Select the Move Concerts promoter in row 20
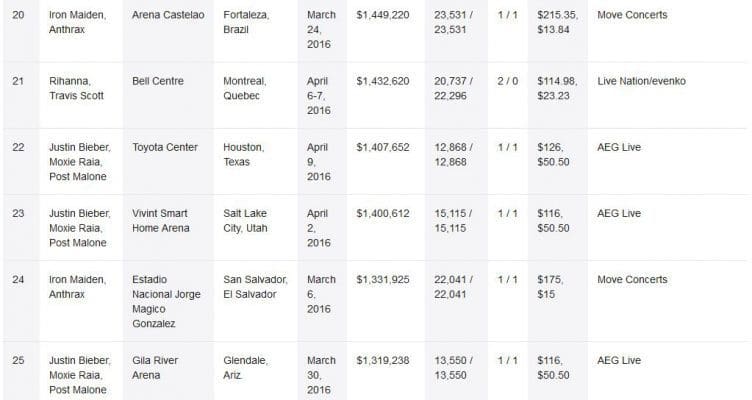Image resolution: width=752 pixels, height=400 pixels. coord(632,15)
